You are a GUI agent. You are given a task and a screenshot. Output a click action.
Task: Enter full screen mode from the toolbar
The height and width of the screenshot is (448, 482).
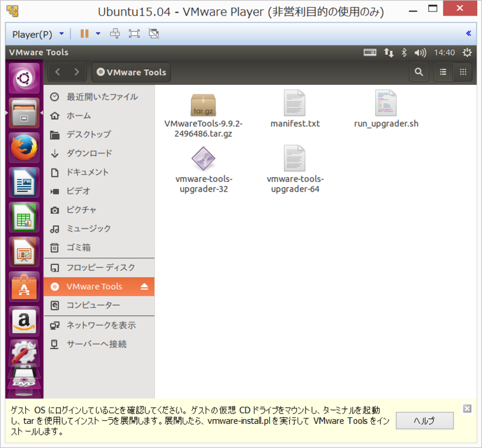[x=134, y=34]
